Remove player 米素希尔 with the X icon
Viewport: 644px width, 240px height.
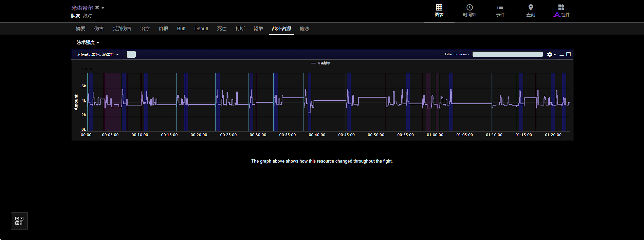point(97,7)
